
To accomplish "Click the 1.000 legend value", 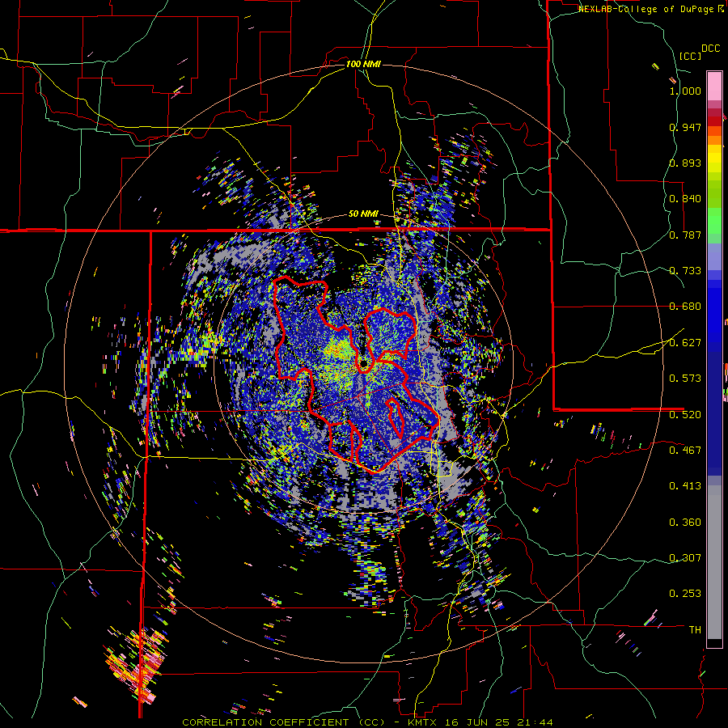I will click(685, 91).
